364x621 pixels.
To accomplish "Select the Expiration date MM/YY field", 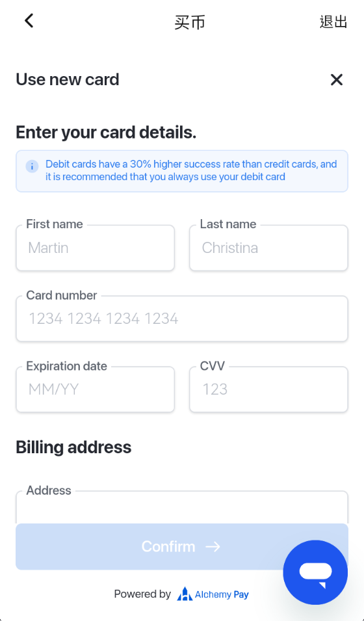I will (95, 390).
